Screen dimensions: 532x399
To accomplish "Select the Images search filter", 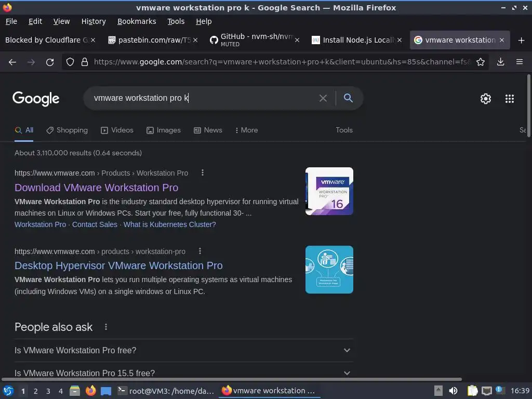I will pyautogui.click(x=164, y=130).
